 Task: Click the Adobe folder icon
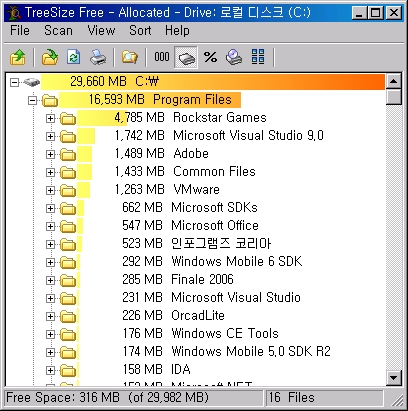pos(68,154)
